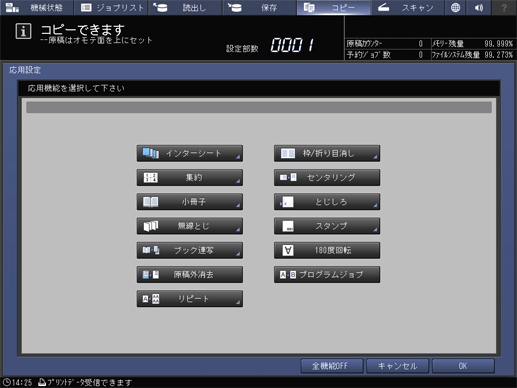Open スタンプ settings via corner arrow

coord(375,229)
